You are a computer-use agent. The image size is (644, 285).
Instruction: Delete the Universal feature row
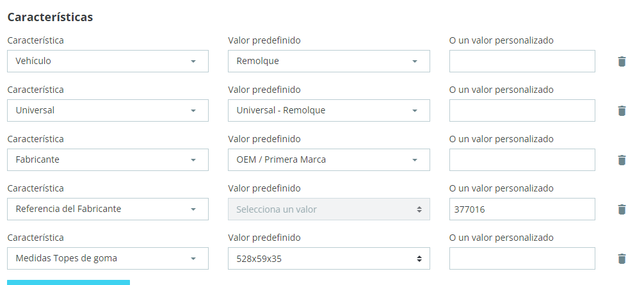621,111
